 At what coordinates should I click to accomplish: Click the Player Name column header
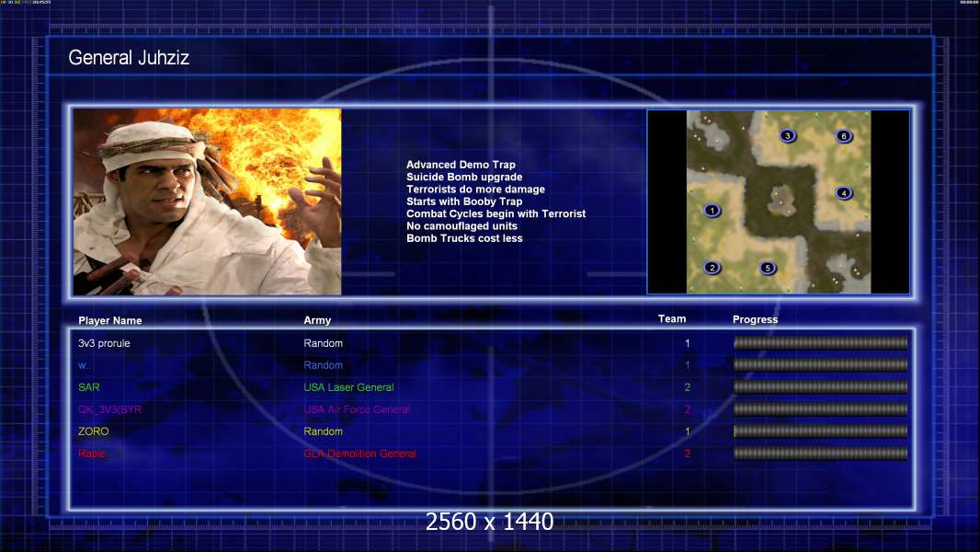[110, 320]
